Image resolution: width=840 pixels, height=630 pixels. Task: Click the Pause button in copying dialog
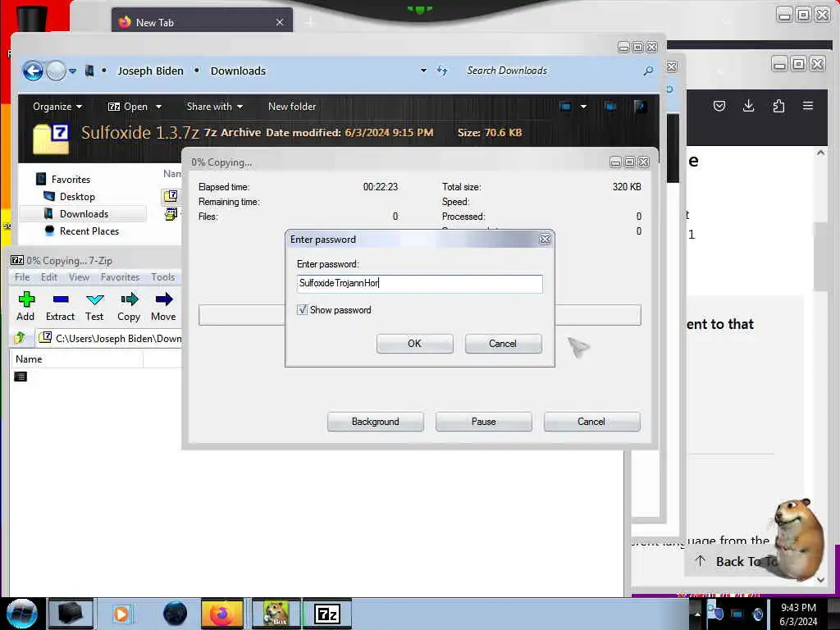coord(484,422)
